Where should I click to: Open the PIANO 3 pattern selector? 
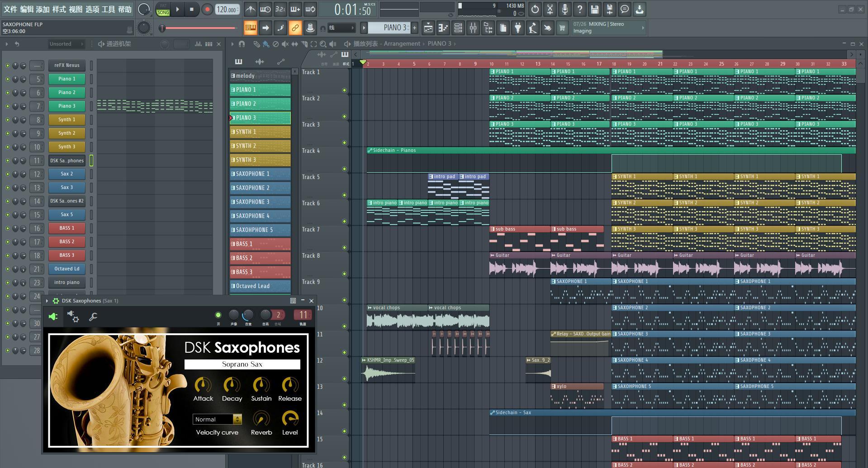pos(390,28)
